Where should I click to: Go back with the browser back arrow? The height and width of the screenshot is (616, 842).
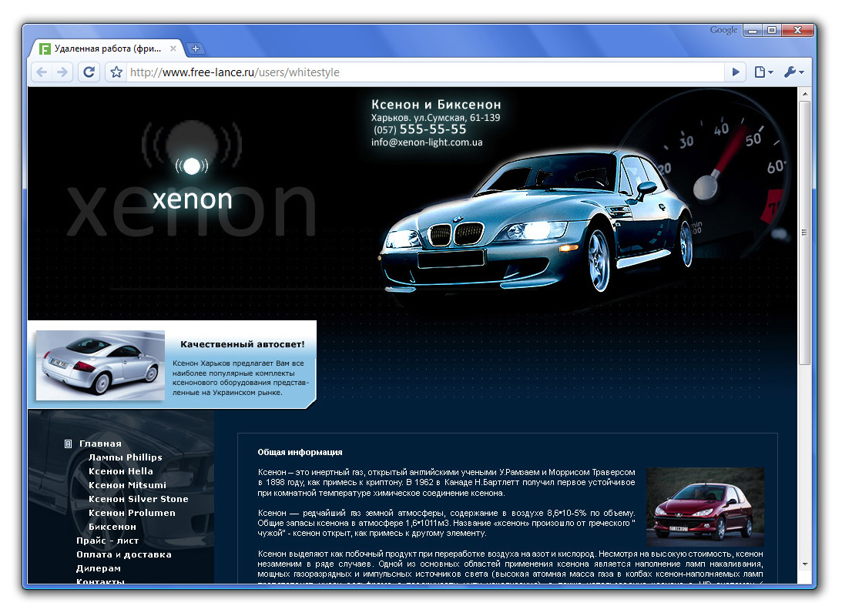42,72
